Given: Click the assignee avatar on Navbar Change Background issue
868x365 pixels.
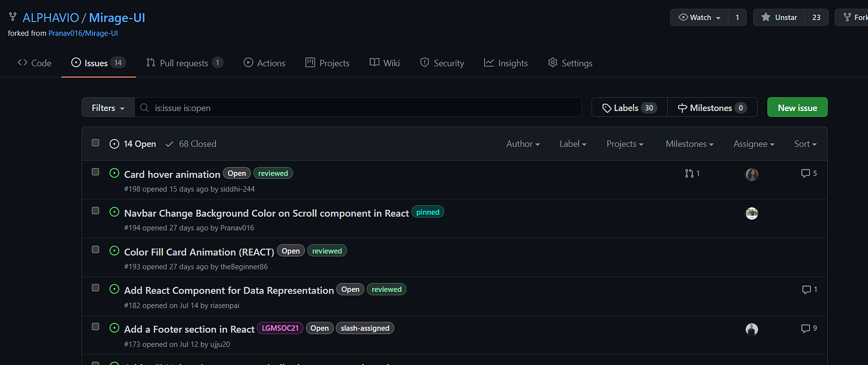Looking at the screenshot, I should (751, 214).
